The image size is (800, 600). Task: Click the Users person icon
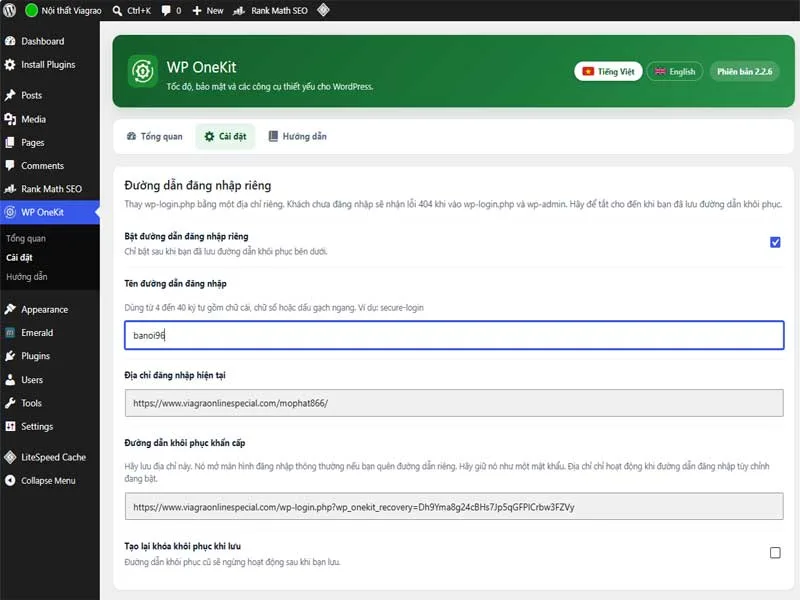point(10,380)
